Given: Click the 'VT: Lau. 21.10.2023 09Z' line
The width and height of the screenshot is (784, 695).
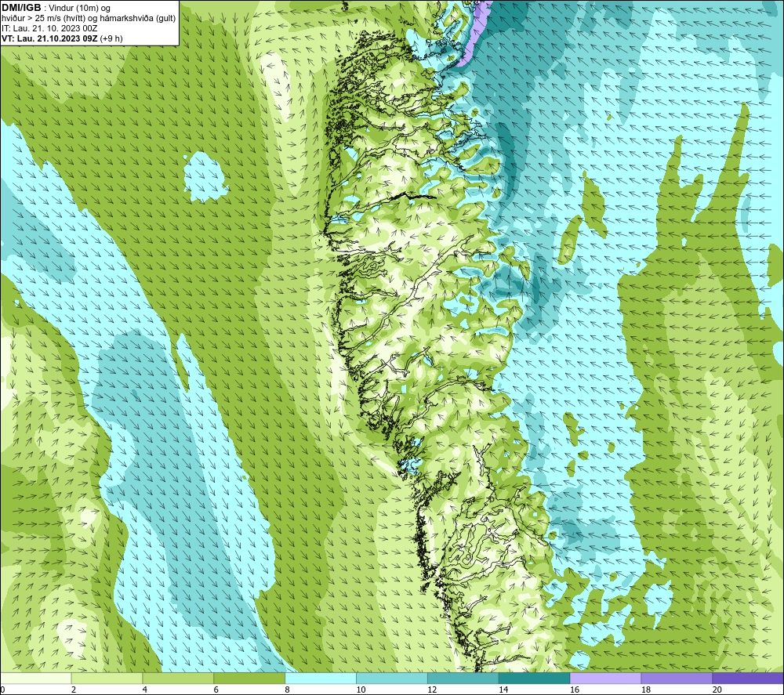Looking at the screenshot, I should (49, 38).
